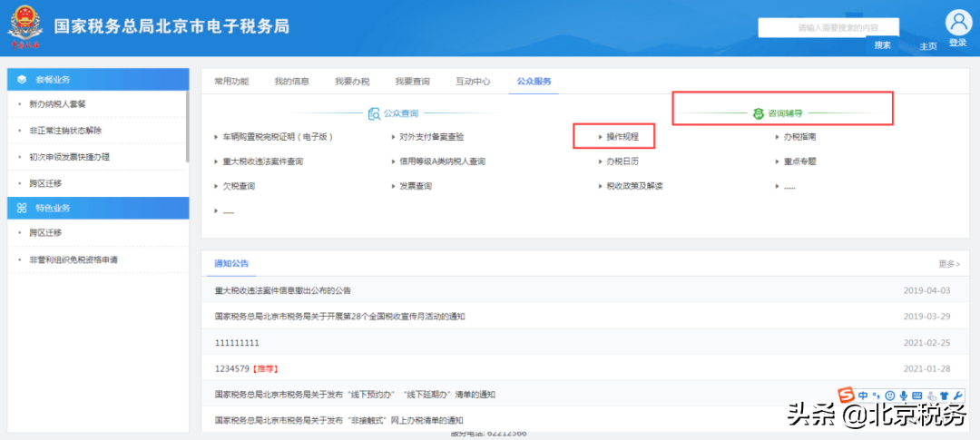
Task: Click the date 2019-04-03
Action: coord(926,290)
